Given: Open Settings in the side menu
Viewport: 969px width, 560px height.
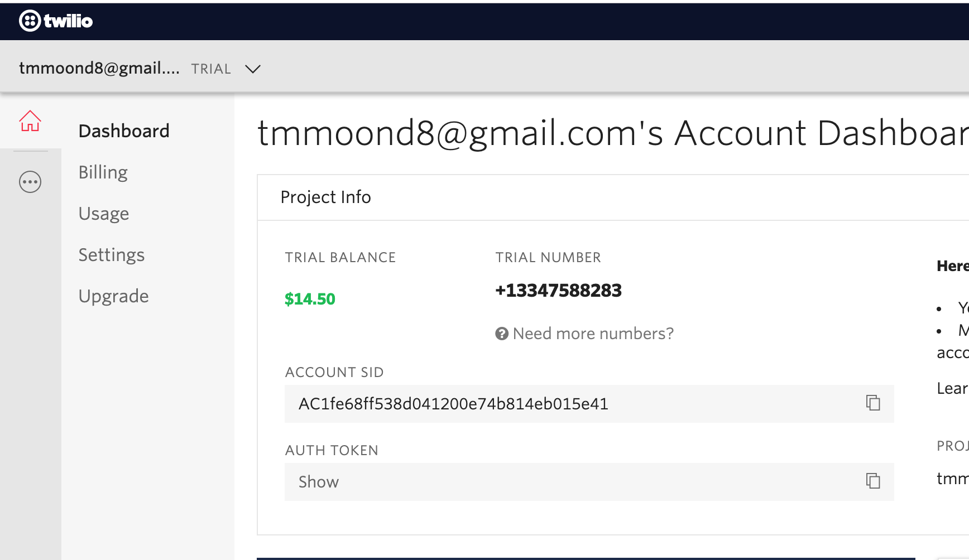Looking at the screenshot, I should pos(112,255).
